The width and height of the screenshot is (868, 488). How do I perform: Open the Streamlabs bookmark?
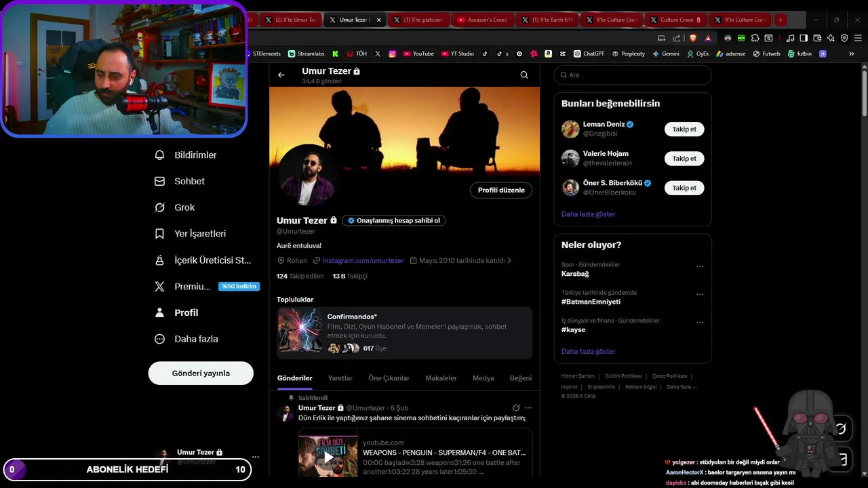[x=306, y=54]
